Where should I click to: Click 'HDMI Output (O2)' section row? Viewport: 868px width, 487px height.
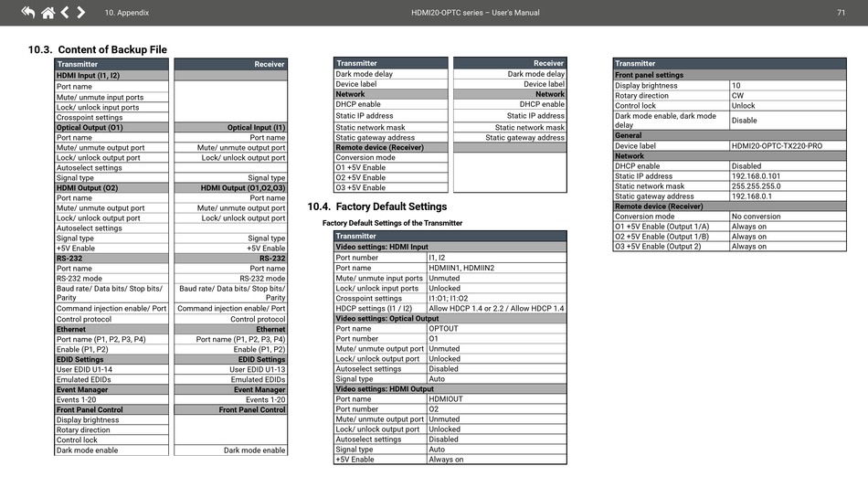pyautogui.click(x=111, y=187)
